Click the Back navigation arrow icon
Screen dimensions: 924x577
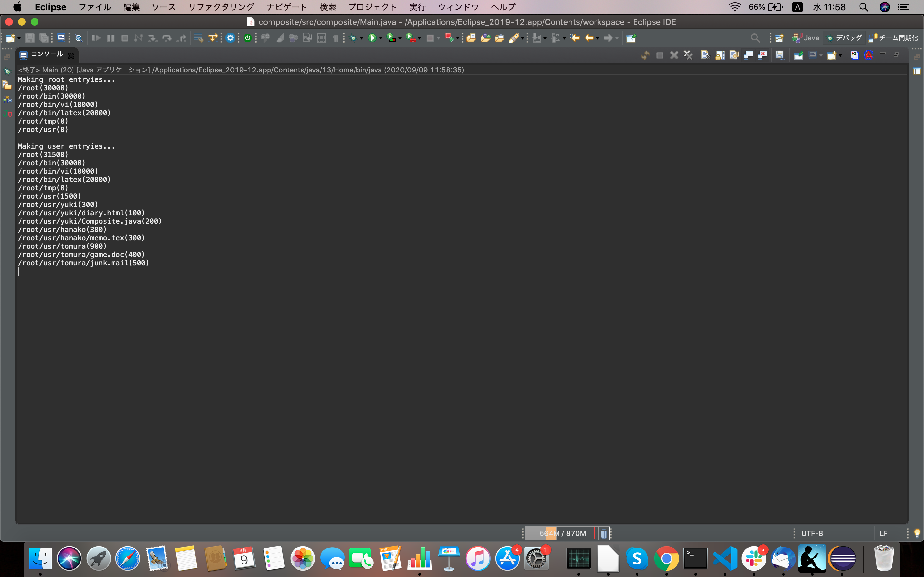pyautogui.click(x=589, y=38)
